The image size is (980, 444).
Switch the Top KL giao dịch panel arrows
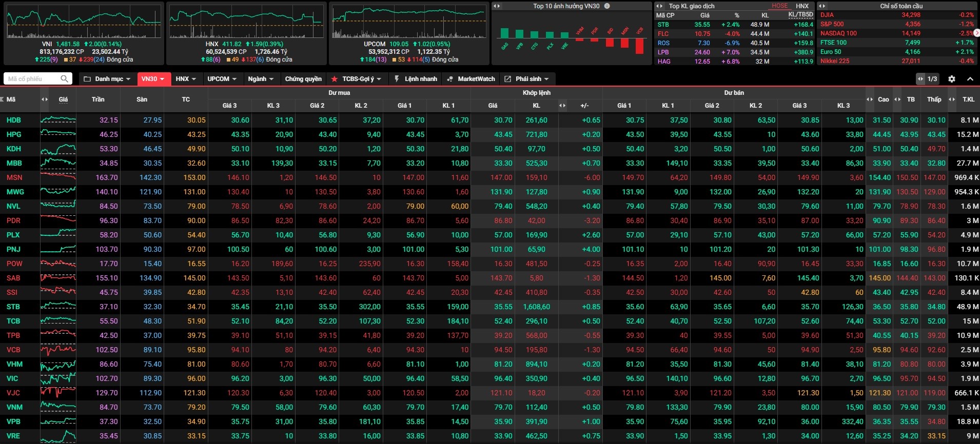(x=660, y=6)
